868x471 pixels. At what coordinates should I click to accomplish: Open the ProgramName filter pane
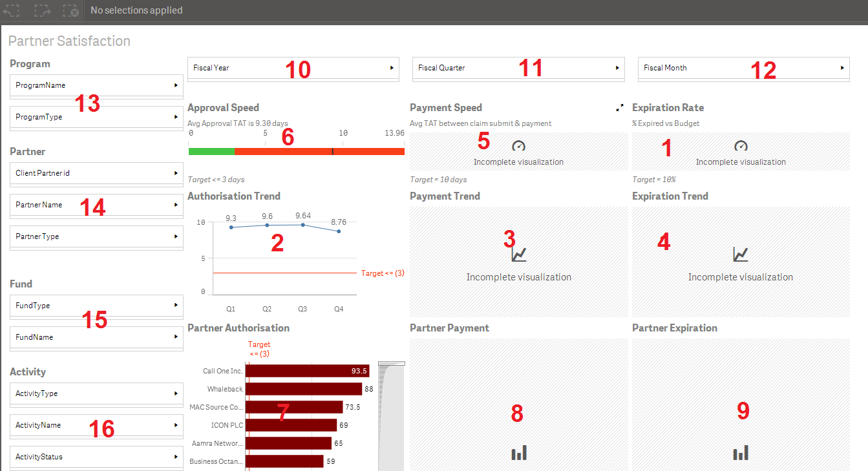[97, 85]
